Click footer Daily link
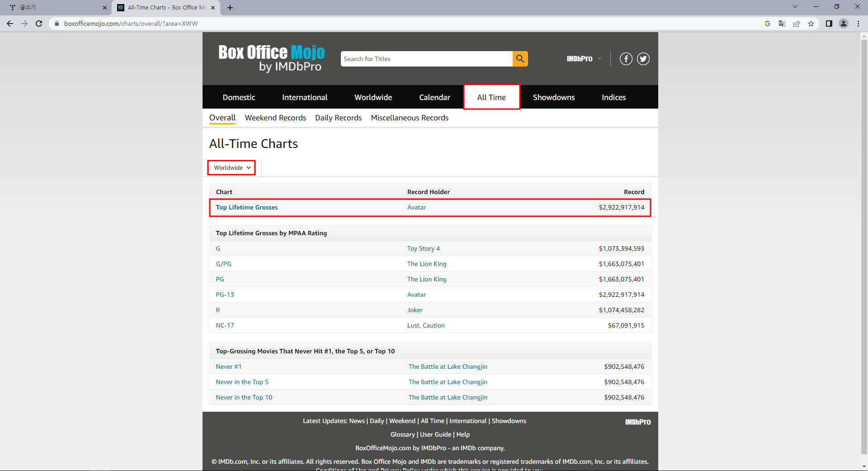Viewport: 868px width, 471px height. click(377, 421)
